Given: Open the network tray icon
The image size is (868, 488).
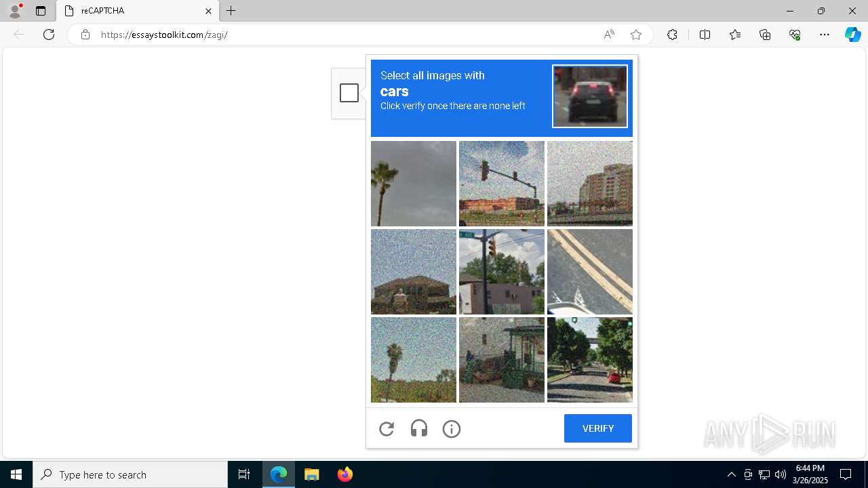Looking at the screenshot, I should coord(764,474).
